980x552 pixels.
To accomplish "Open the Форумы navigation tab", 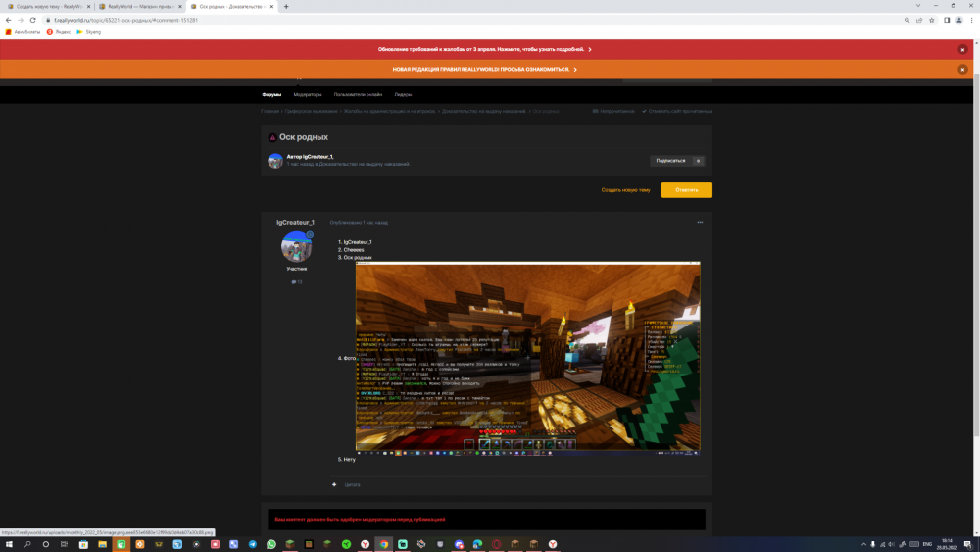I will pyautogui.click(x=271, y=94).
